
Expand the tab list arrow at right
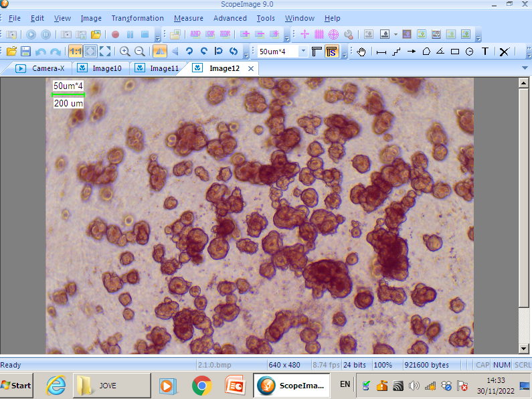point(525,68)
